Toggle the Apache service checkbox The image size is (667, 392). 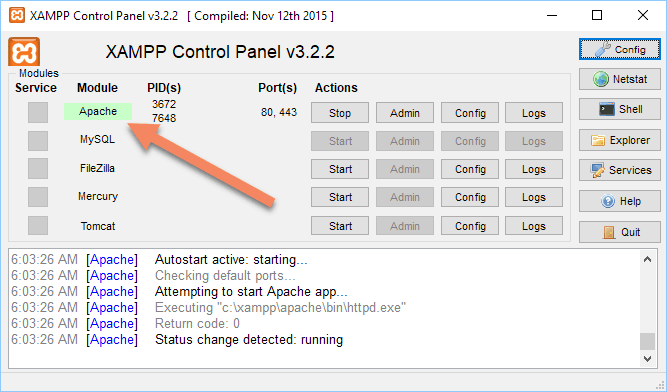coord(38,112)
